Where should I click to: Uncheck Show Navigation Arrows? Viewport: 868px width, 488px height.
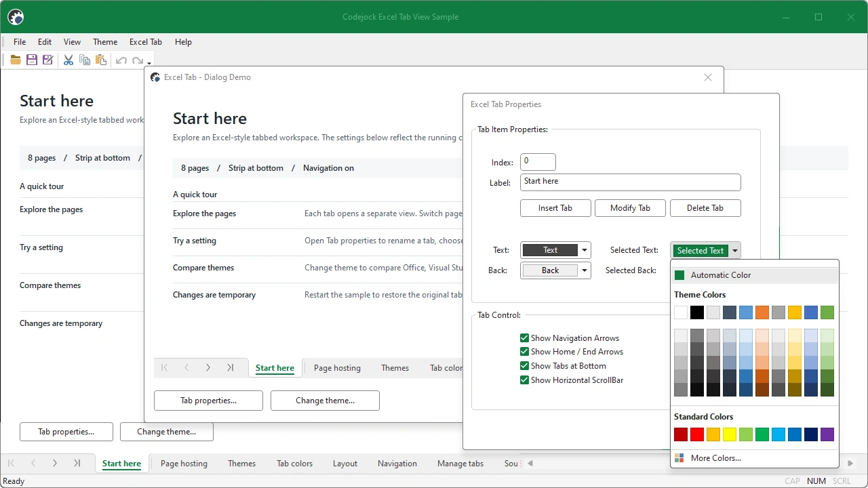click(x=524, y=338)
